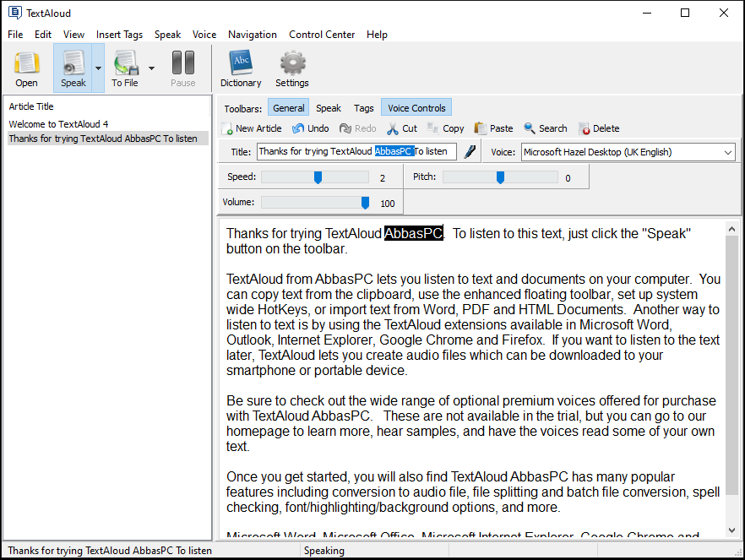745x560 pixels.
Task: Click the To File icon
Action: click(x=125, y=68)
